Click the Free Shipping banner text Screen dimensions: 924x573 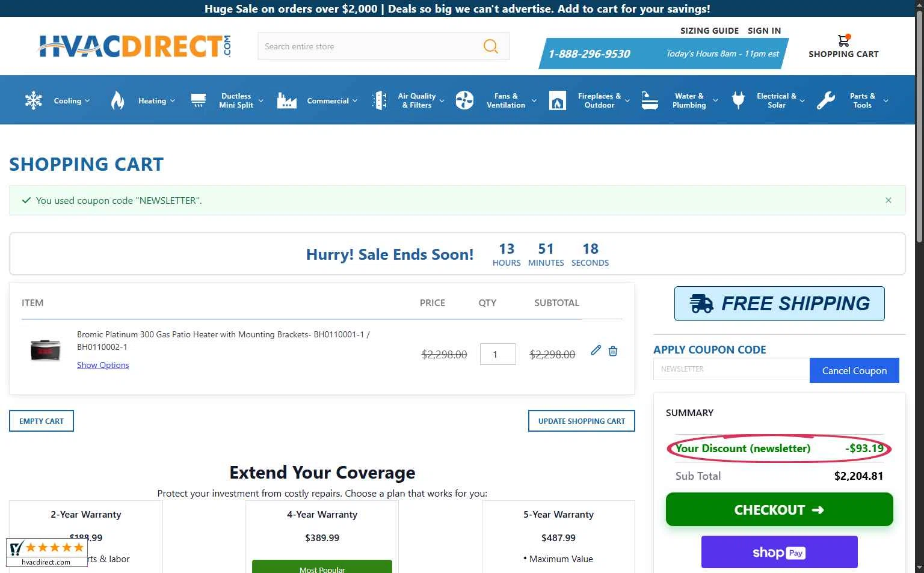pyautogui.click(x=795, y=304)
